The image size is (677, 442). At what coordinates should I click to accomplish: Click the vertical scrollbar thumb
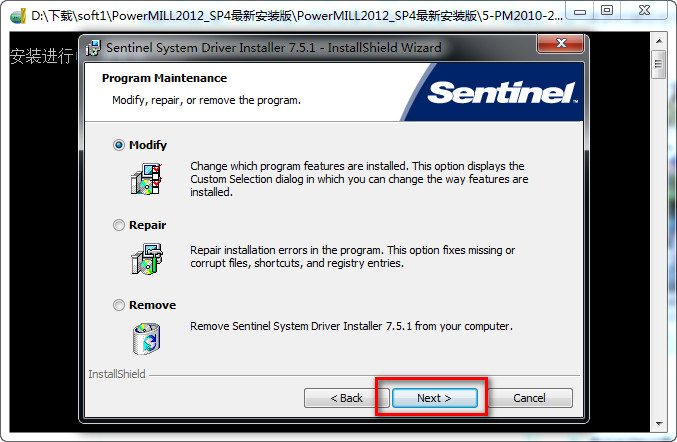coord(659,64)
